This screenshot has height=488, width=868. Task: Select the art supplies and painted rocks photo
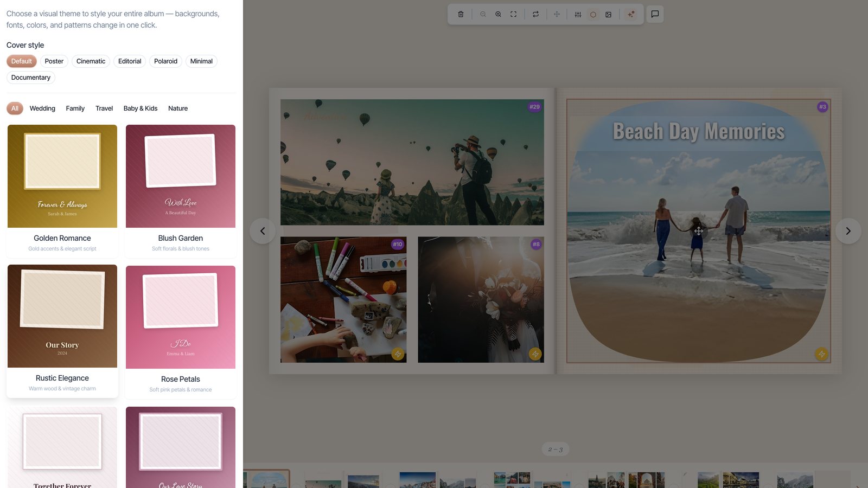pos(343,300)
